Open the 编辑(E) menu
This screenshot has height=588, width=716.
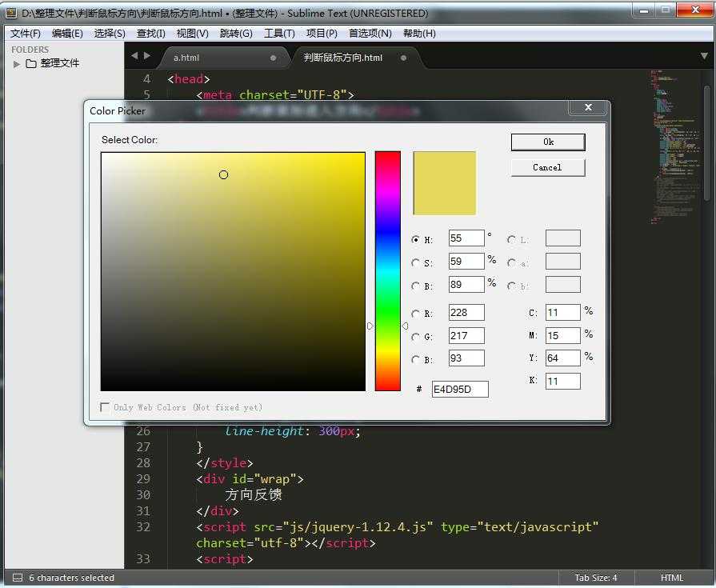point(67,34)
